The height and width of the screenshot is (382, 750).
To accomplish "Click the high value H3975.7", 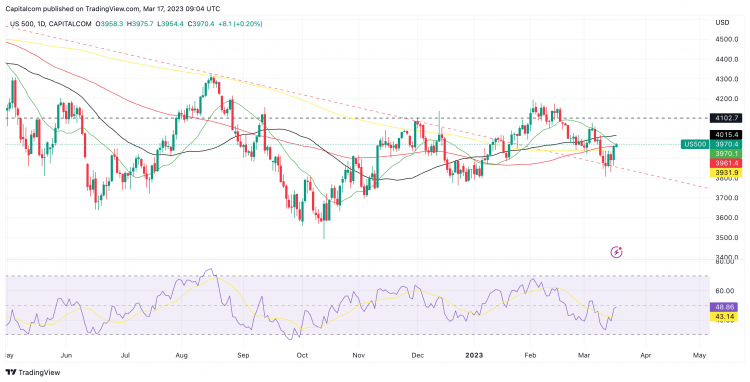I will point(140,23).
